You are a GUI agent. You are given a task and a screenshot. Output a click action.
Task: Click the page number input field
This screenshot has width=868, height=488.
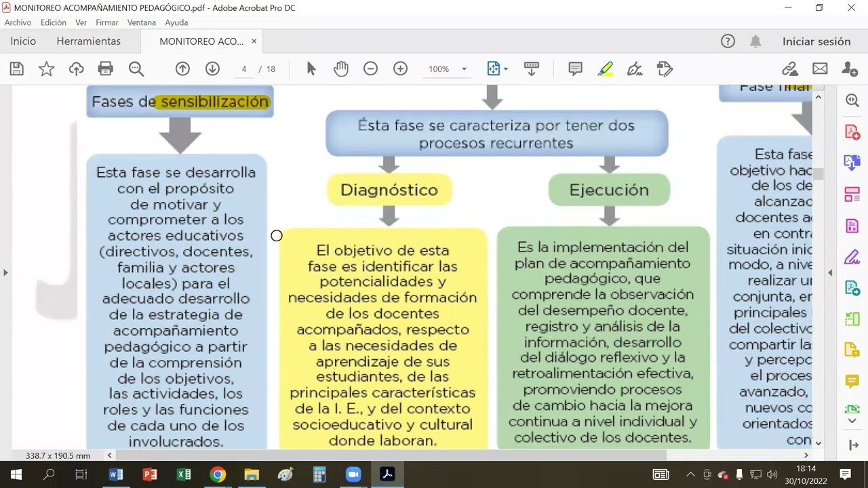[243, 69]
